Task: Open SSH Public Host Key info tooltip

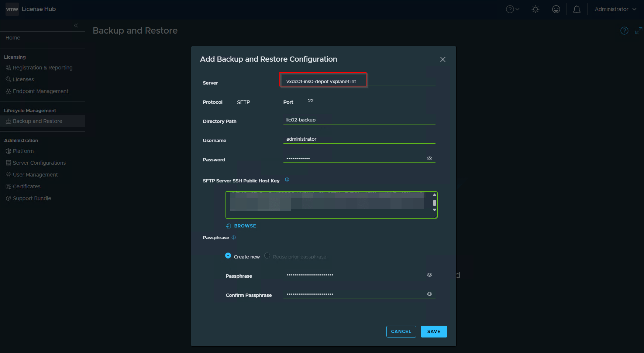Action: 287,180
